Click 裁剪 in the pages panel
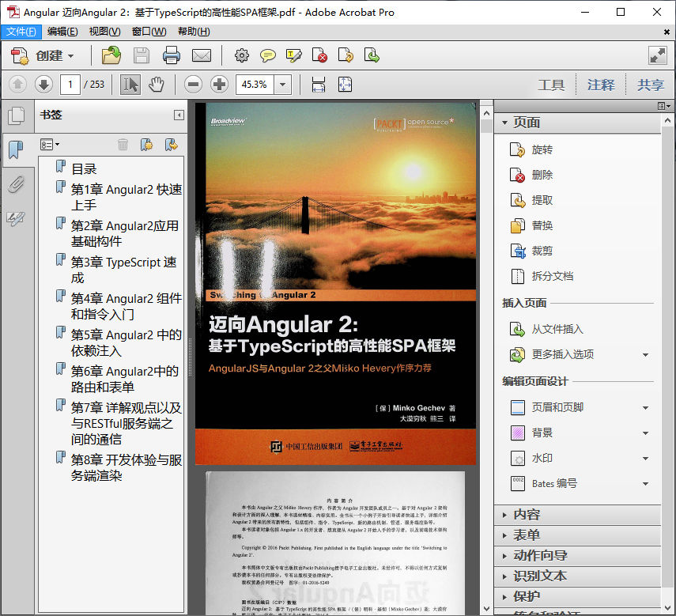 pos(531,251)
